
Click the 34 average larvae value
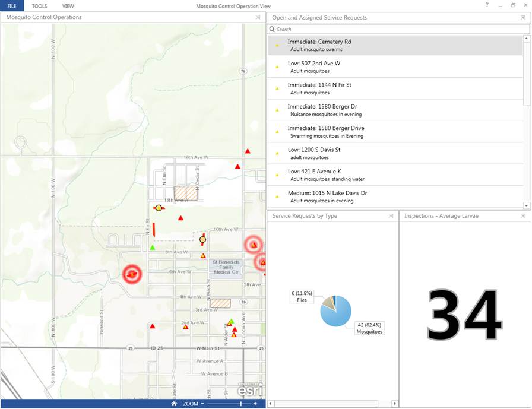click(x=464, y=315)
